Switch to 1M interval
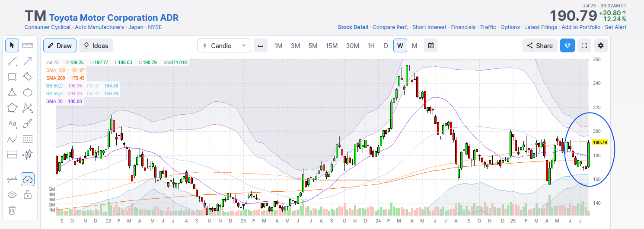Viewport: 644px width, 229px height. [278, 45]
